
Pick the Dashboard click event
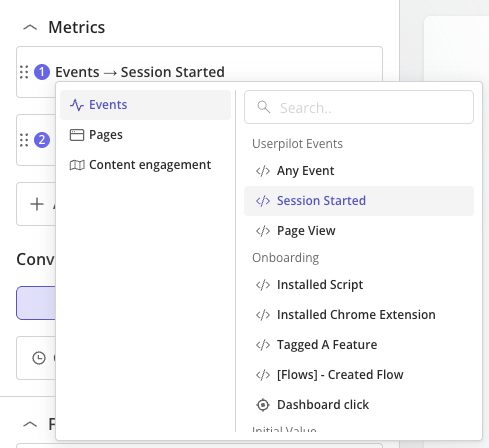[x=359, y=405]
